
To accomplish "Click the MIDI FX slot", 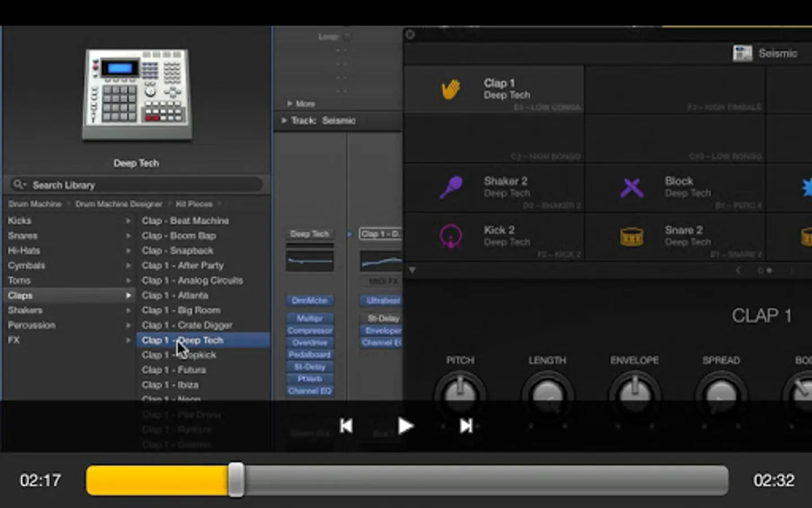I will pos(382,281).
